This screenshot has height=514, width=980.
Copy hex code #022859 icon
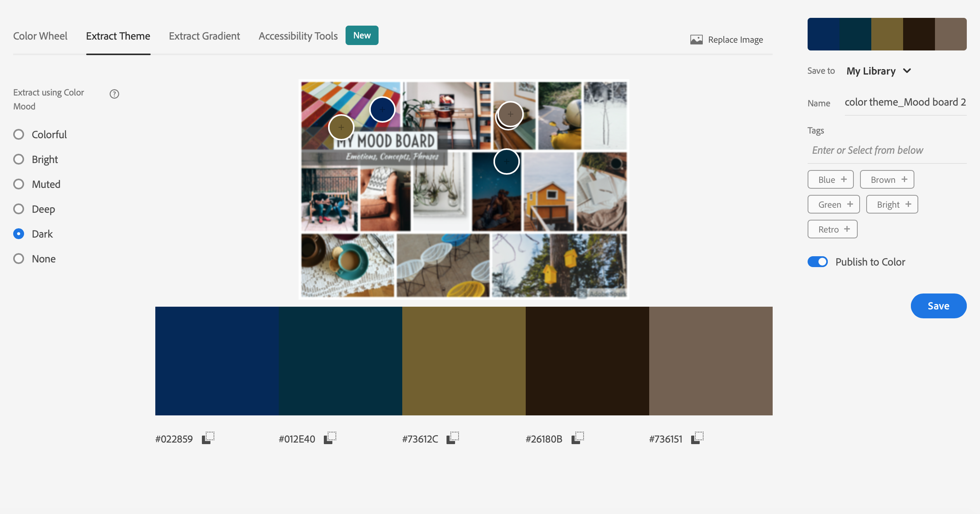pos(208,438)
